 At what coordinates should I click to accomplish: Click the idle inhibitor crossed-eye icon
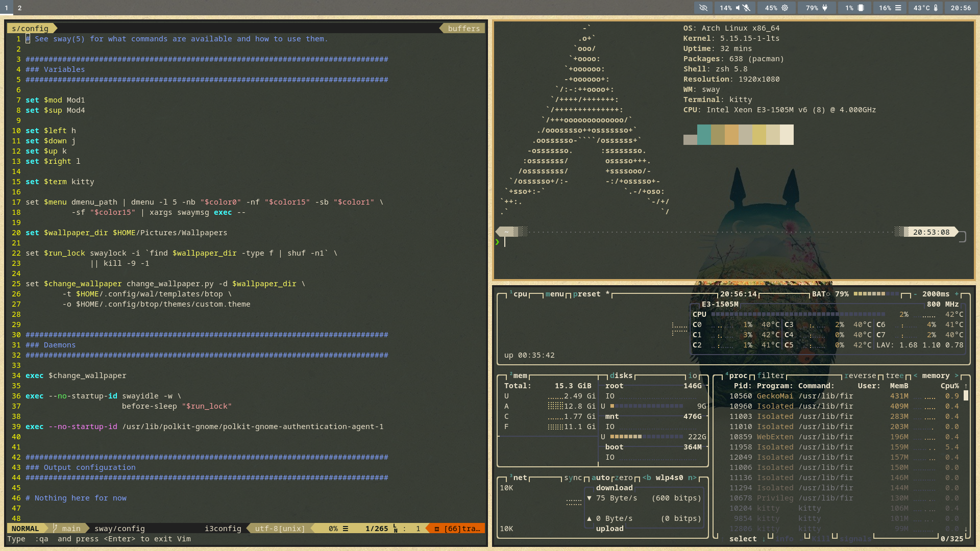tap(703, 8)
